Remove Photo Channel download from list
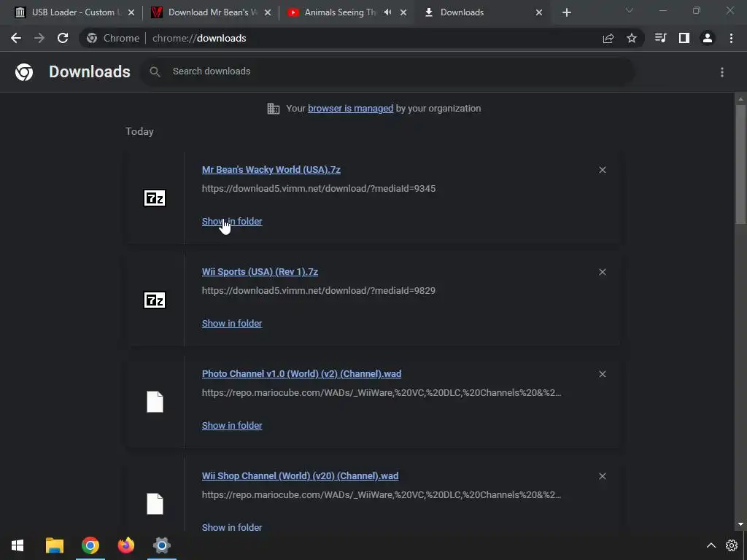The width and height of the screenshot is (747, 560). point(602,374)
